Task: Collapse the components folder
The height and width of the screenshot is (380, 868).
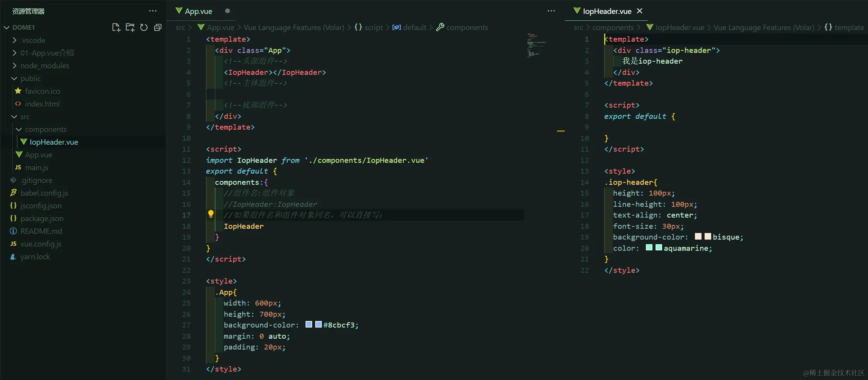Action: click(x=19, y=129)
